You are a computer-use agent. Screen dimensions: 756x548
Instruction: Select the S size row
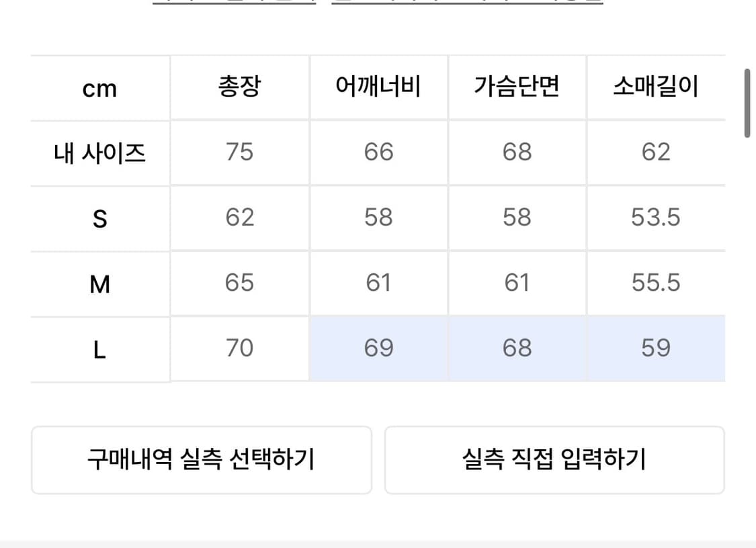click(x=99, y=218)
